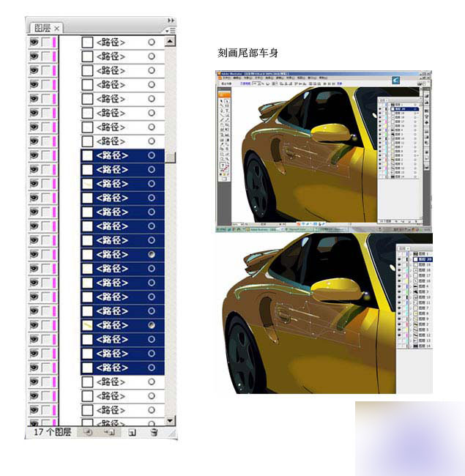This screenshot has height=476, width=465.
Task: Select the first highlighted <路径> row
Action: coord(122,155)
